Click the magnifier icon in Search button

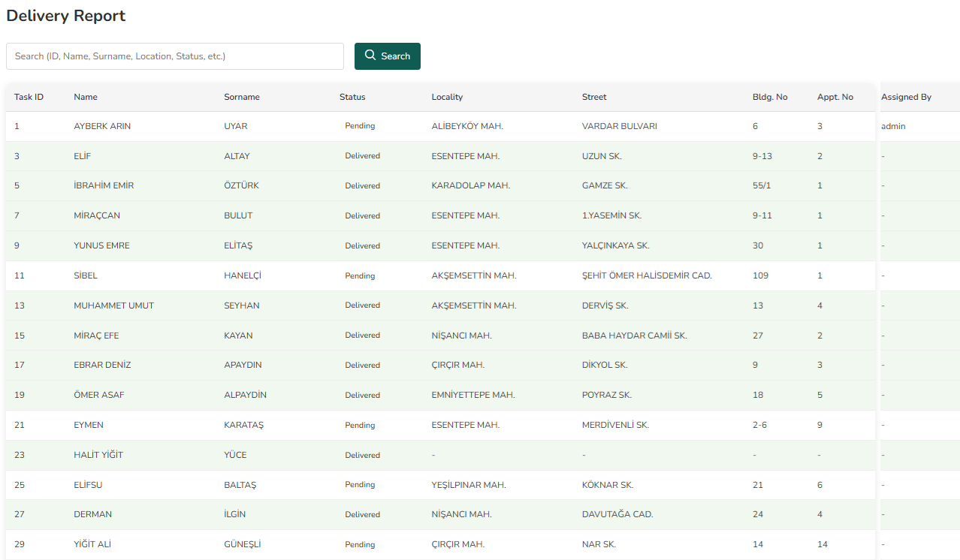pyautogui.click(x=370, y=56)
